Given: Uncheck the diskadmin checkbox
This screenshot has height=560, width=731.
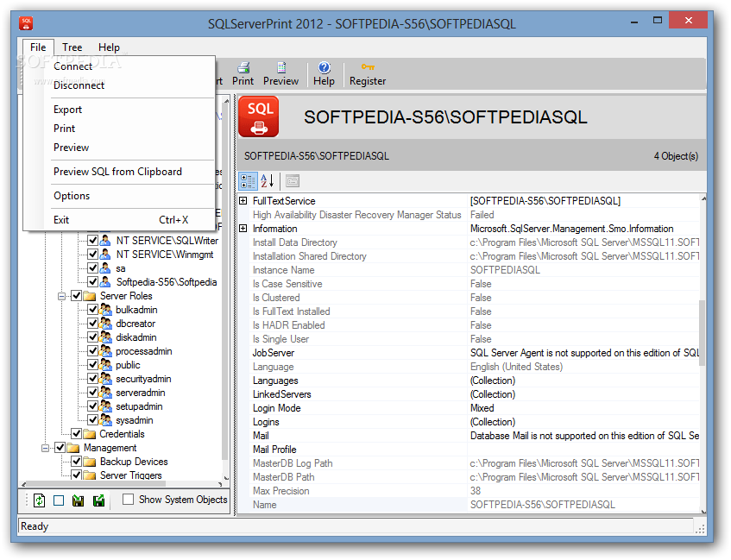Looking at the screenshot, I should coord(92,337).
